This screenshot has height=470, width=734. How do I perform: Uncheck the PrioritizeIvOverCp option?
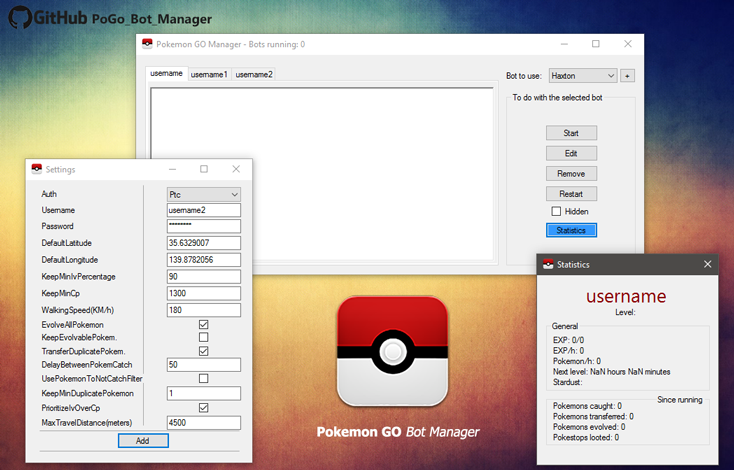pyautogui.click(x=204, y=408)
